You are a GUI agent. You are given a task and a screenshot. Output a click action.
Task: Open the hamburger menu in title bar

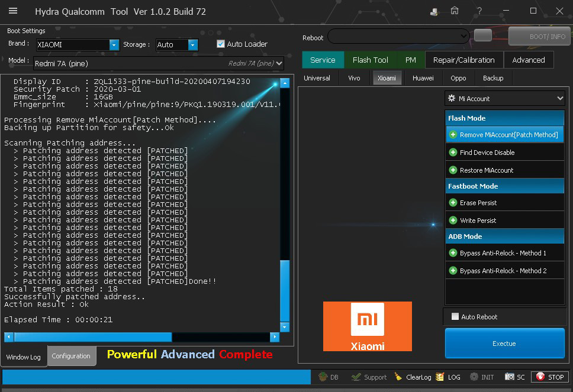tap(13, 11)
